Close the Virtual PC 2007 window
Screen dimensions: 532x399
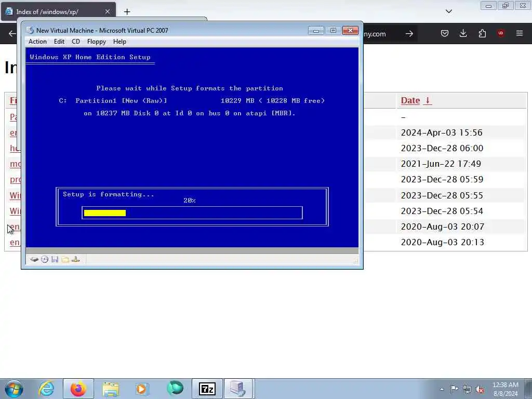point(351,31)
